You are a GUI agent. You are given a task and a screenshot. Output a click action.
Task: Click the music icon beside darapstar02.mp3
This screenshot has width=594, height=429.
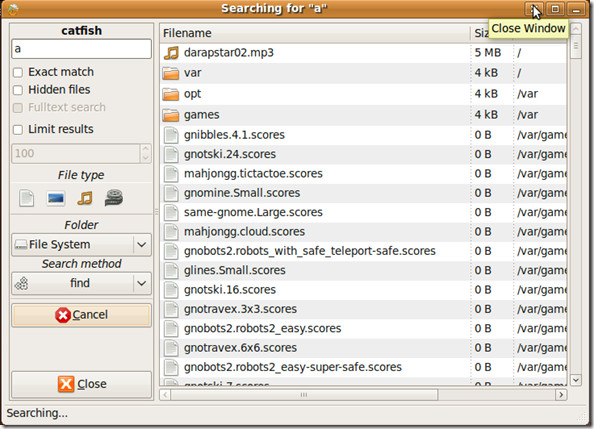click(171, 53)
